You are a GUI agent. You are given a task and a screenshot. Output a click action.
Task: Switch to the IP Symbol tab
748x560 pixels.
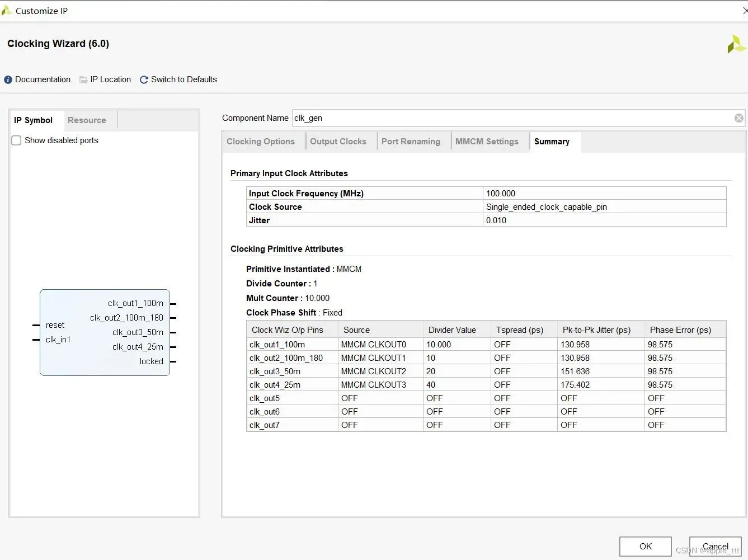pyautogui.click(x=33, y=120)
